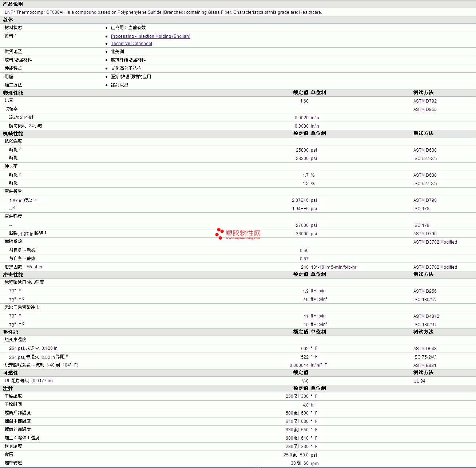
Task: Click the 螺筒后部温度 row label
Action: coord(17,413)
